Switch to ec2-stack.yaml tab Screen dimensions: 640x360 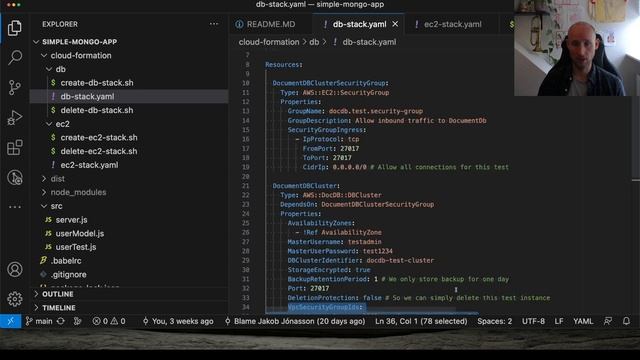pos(448,24)
